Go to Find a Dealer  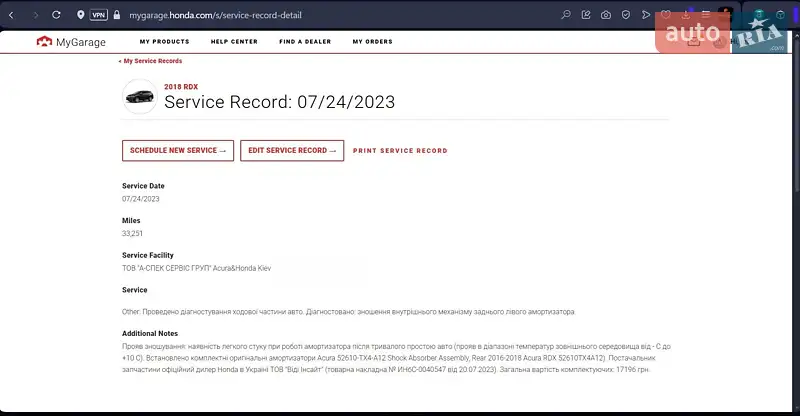pos(305,42)
